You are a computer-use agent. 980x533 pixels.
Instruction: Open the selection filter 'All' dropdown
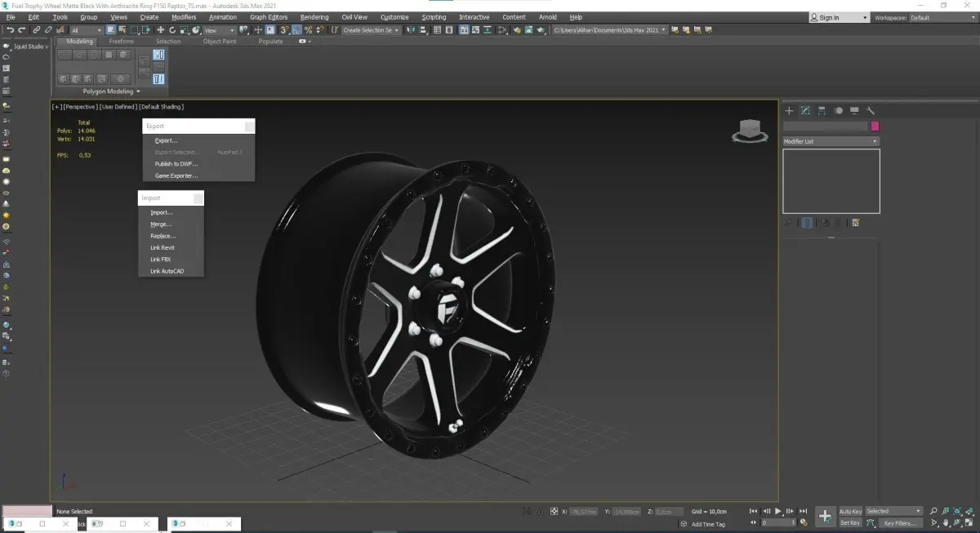point(86,30)
